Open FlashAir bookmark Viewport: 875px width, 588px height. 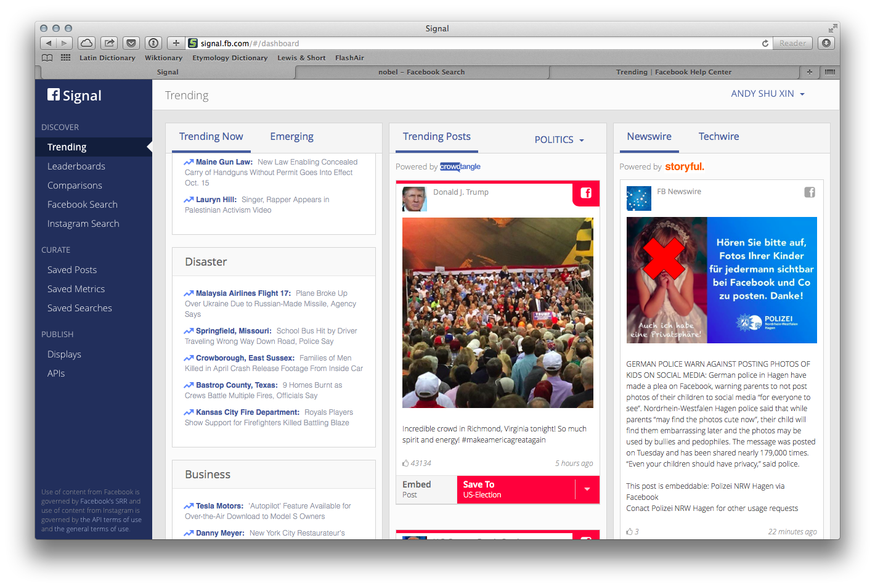pyautogui.click(x=349, y=58)
